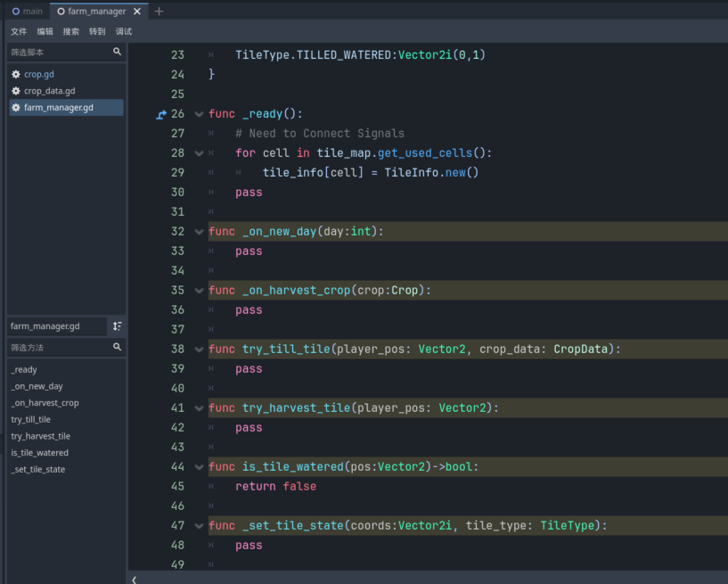Close the farm_manager tab
This screenshot has width=728, height=584.
pyautogui.click(x=137, y=12)
